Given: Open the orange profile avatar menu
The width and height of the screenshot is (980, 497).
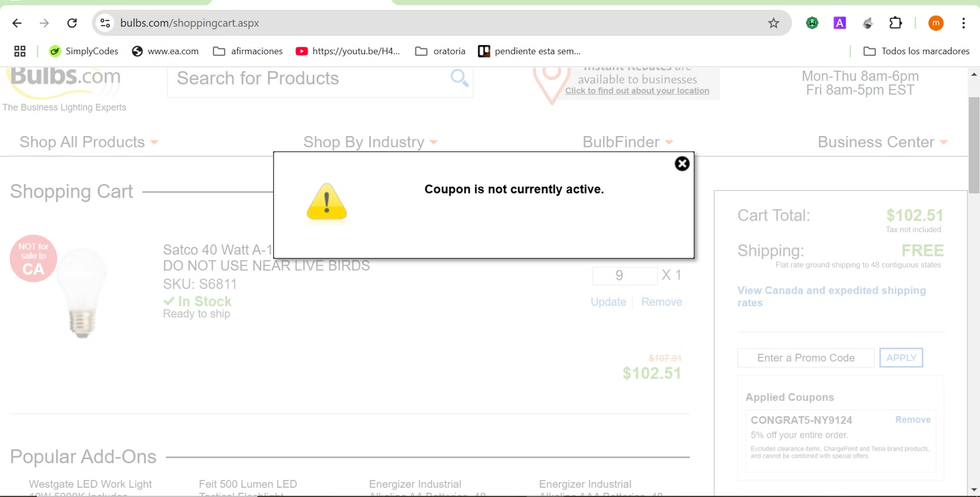Looking at the screenshot, I should click(936, 23).
